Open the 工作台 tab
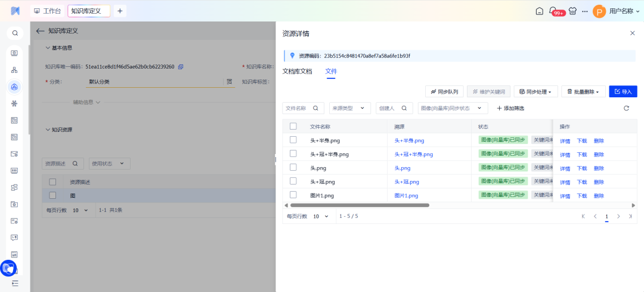 pos(47,11)
